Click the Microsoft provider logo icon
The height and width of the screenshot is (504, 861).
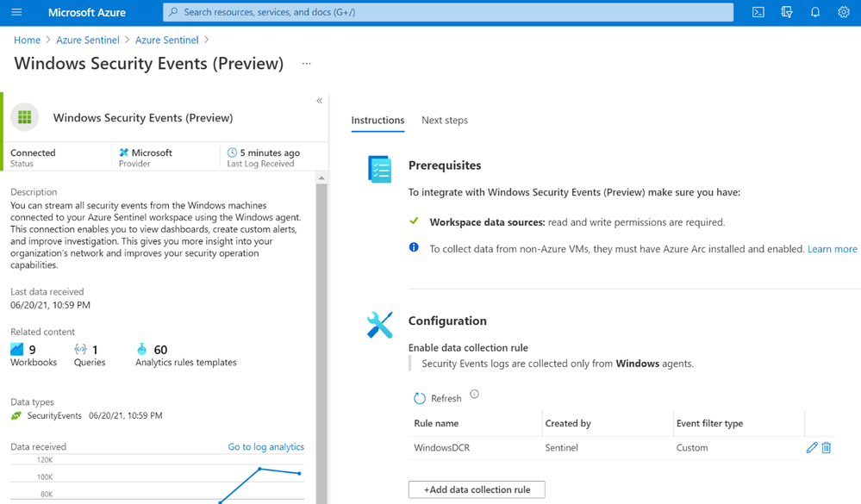(x=123, y=152)
